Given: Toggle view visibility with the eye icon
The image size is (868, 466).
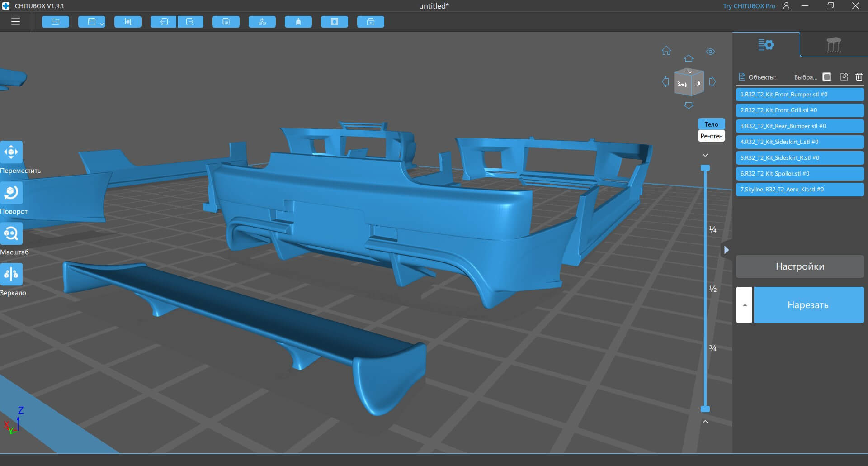Looking at the screenshot, I should pyautogui.click(x=710, y=52).
